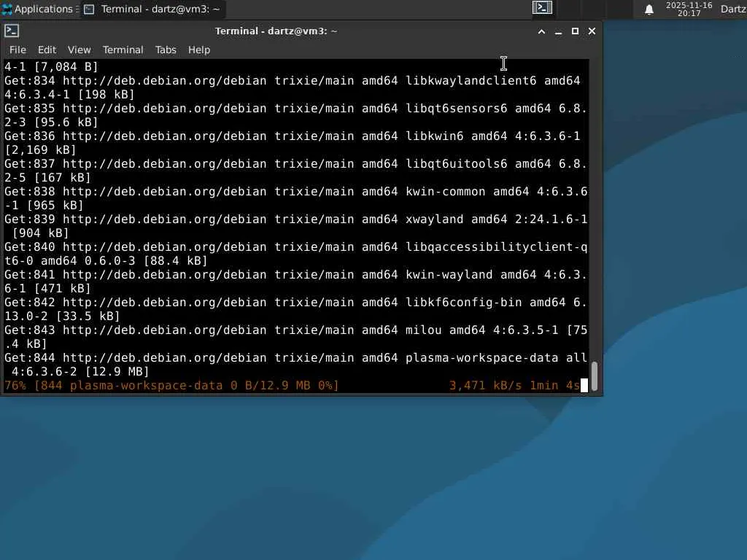Click the terminal icon in the window title bar

(12, 31)
